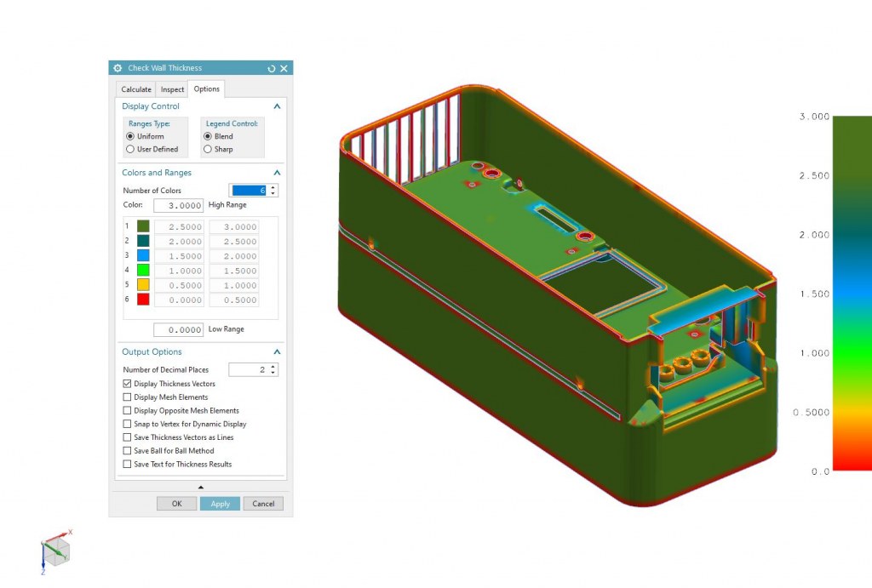The width and height of the screenshot is (872, 588).
Task: Click the dialog settings gear icon
Action: click(x=118, y=68)
